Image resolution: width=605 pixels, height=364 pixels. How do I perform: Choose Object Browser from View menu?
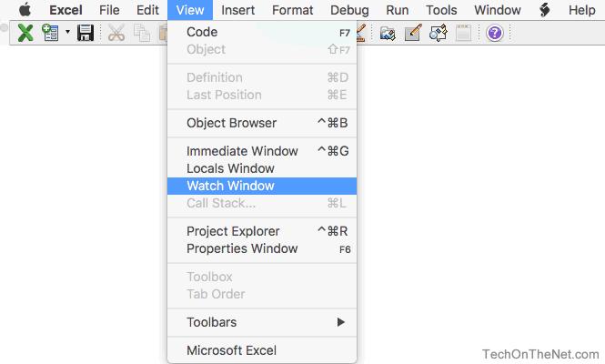[x=262, y=123]
